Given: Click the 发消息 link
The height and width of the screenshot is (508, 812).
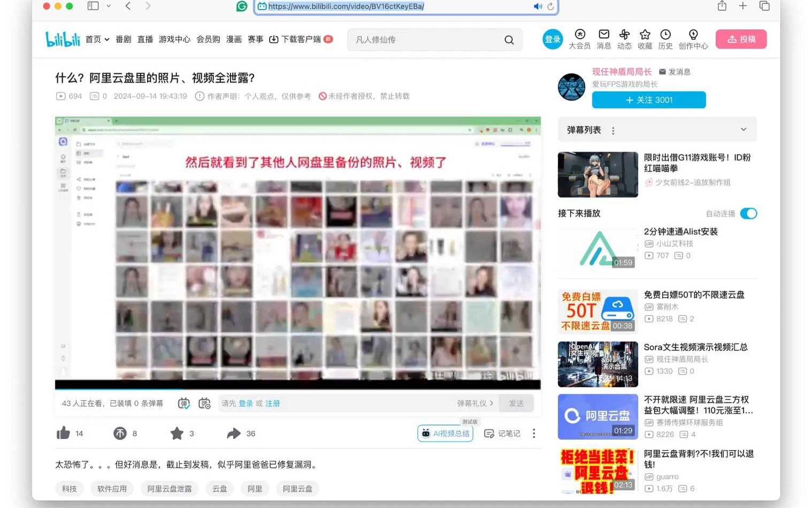Looking at the screenshot, I should tap(675, 72).
